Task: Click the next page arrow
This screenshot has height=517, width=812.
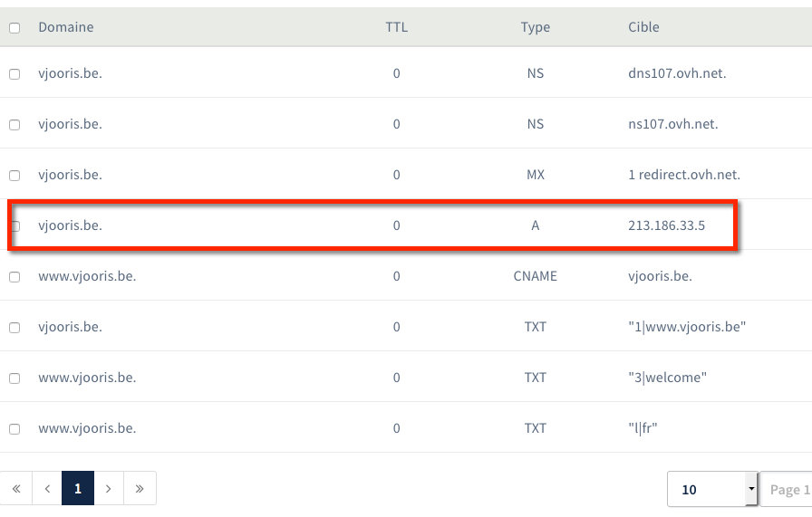Action: tap(109, 489)
